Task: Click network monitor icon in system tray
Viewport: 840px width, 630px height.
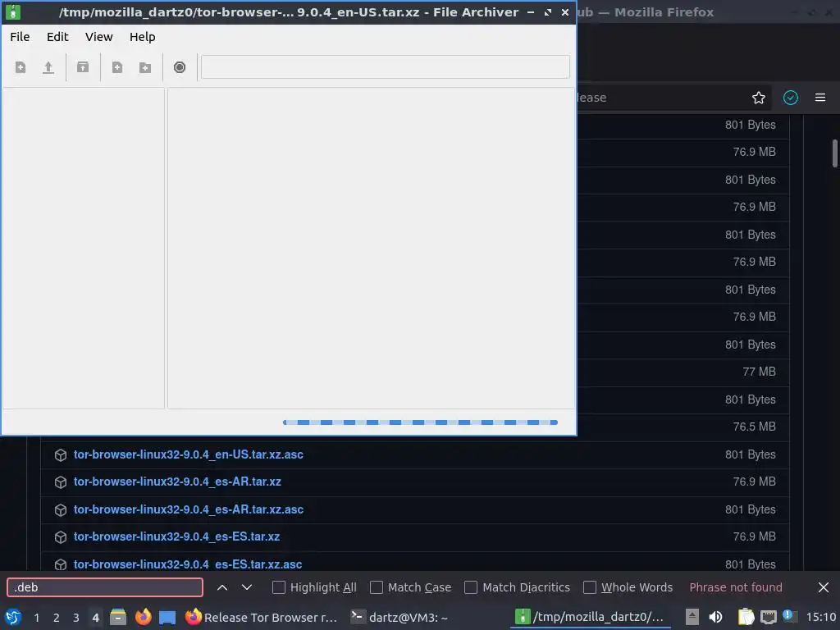Action: pos(768,618)
